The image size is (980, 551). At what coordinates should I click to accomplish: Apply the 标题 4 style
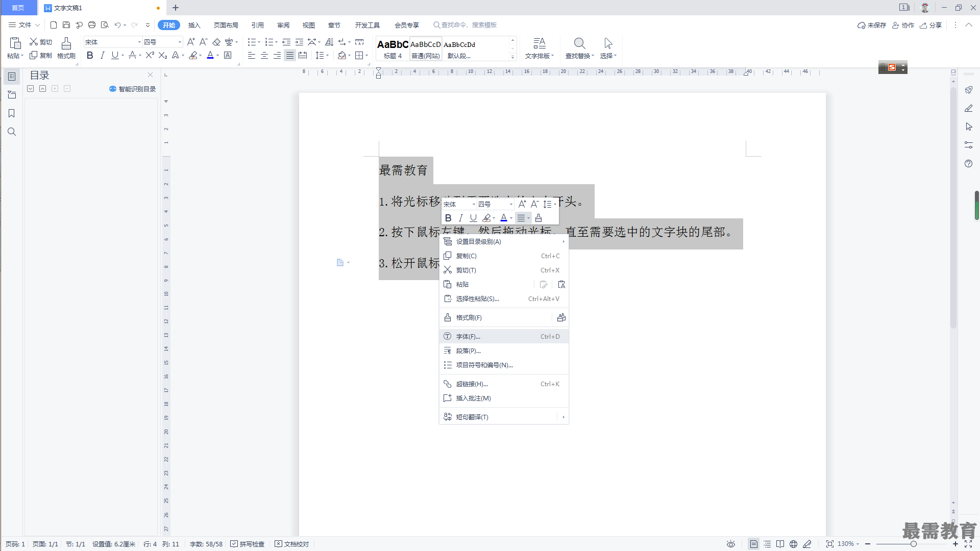pos(393,49)
